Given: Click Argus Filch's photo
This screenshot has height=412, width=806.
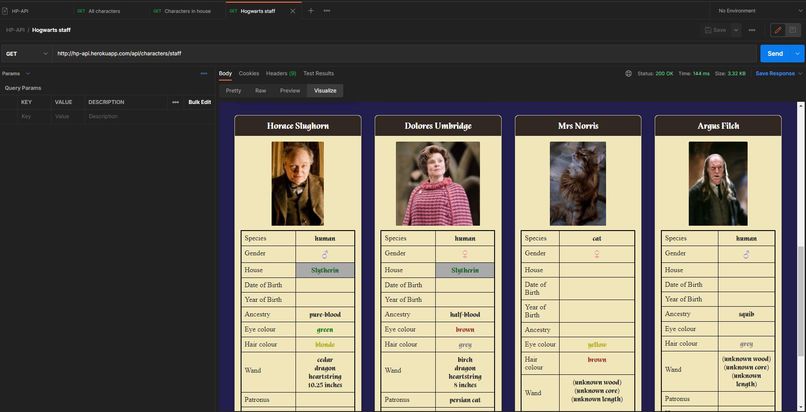Looking at the screenshot, I should coord(718,183).
